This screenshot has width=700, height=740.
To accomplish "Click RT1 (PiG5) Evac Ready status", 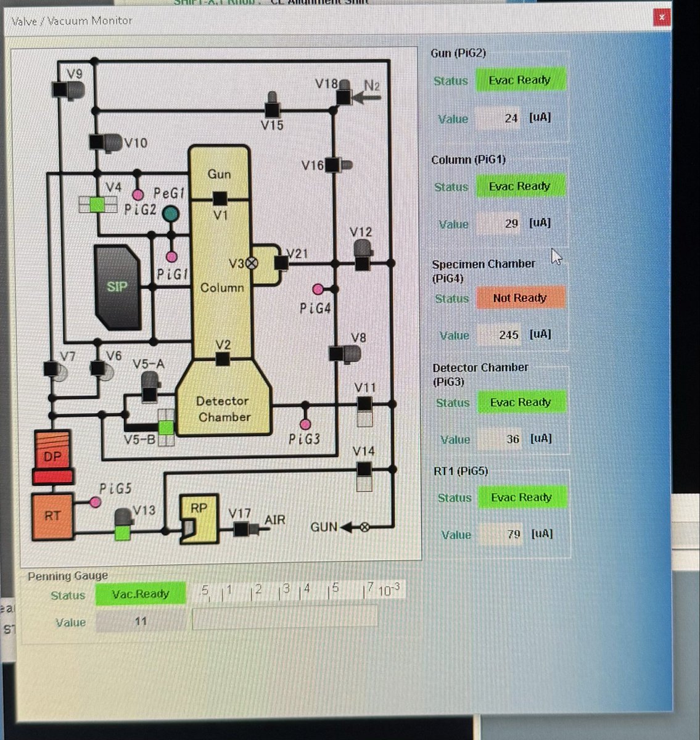I will tap(522, 497).
